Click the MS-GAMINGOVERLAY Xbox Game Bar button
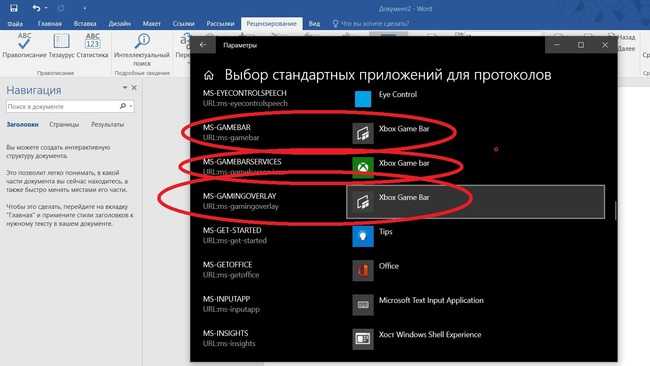The image size is (650, 366). click(475, 202)
